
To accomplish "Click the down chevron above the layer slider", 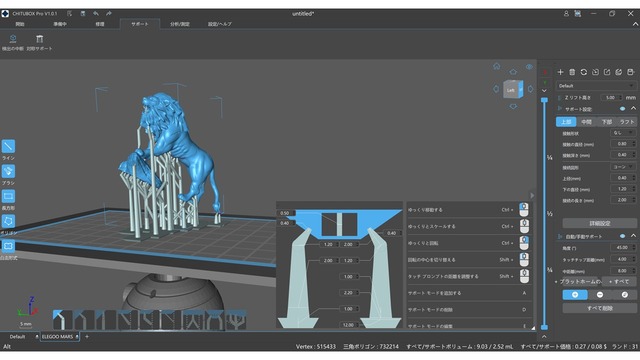I will coord(544,91).
